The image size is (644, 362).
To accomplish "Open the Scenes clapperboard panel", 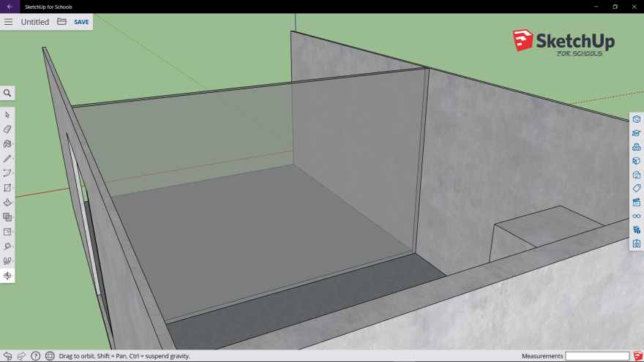I will pyautogui.click(x=637, y=202).
